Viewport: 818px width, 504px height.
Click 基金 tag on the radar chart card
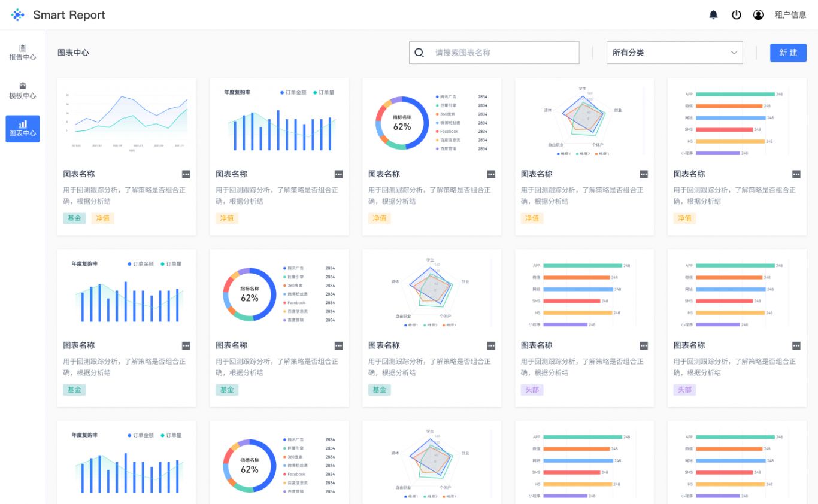coord(380,390)
